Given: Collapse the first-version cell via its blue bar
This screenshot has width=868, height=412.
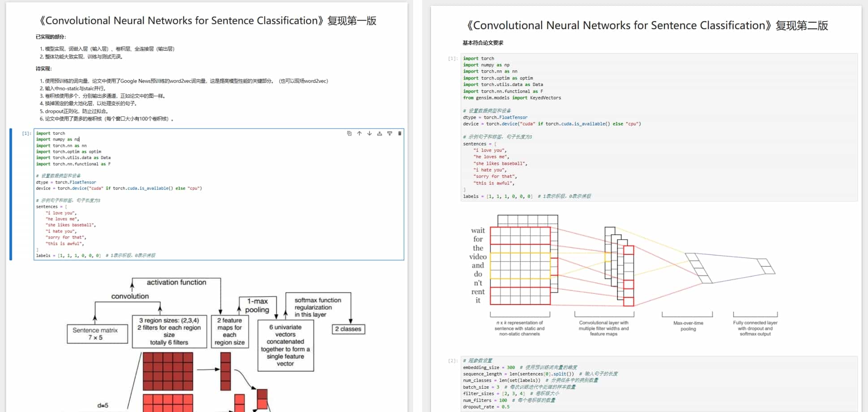Looking at the screenshot, I should (x=11, y=194).
